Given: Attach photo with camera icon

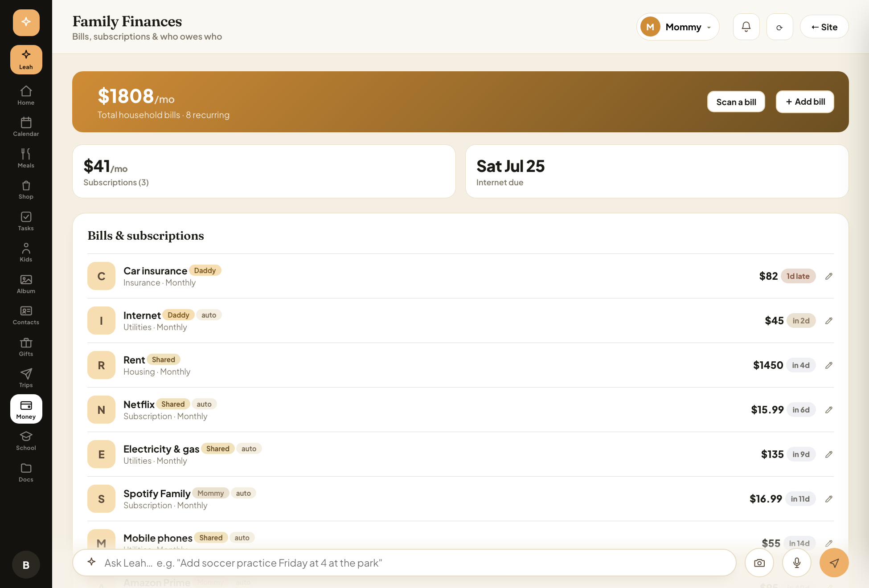Looking at the screenshot, I should (759, 563).
